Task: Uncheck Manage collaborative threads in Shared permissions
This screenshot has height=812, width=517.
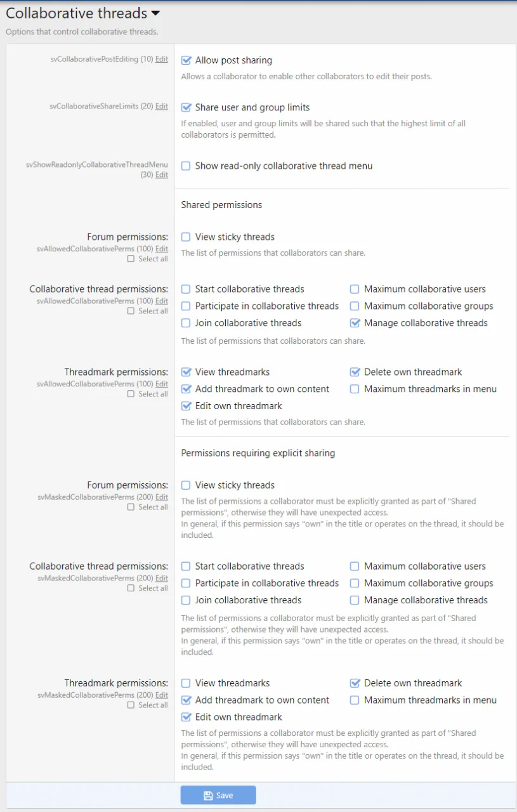Action: (355, 323)
